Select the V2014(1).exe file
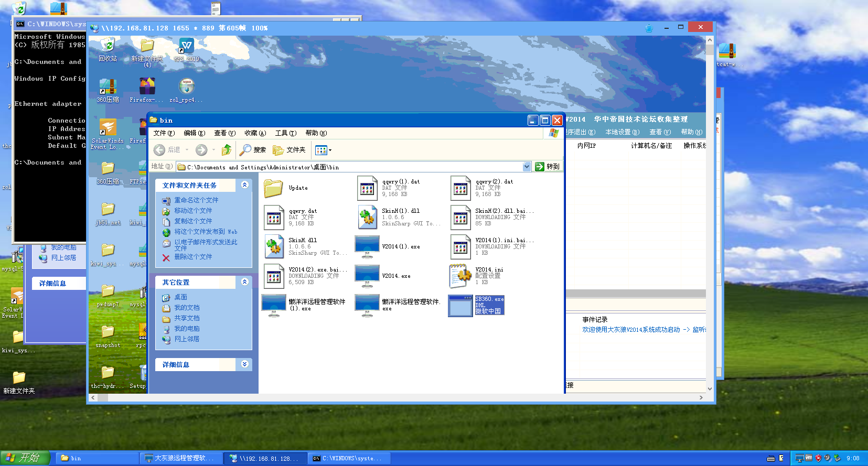Viewport: 868px width, 466px height. point(388,246)
